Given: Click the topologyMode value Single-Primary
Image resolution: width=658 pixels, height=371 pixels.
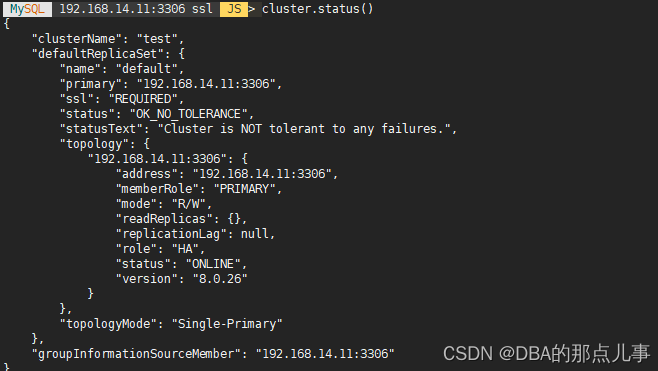Looking at the screenshot, I should click(227, 324).
